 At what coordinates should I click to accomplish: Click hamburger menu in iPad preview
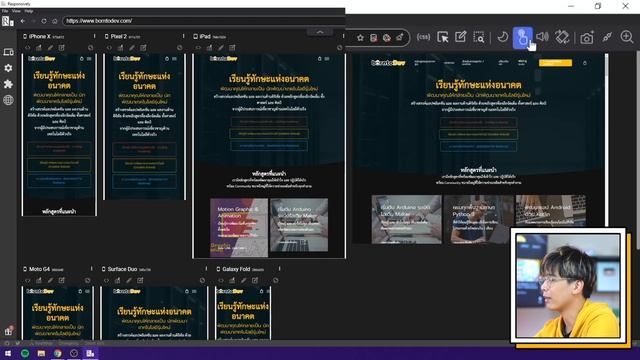point(327,59)
